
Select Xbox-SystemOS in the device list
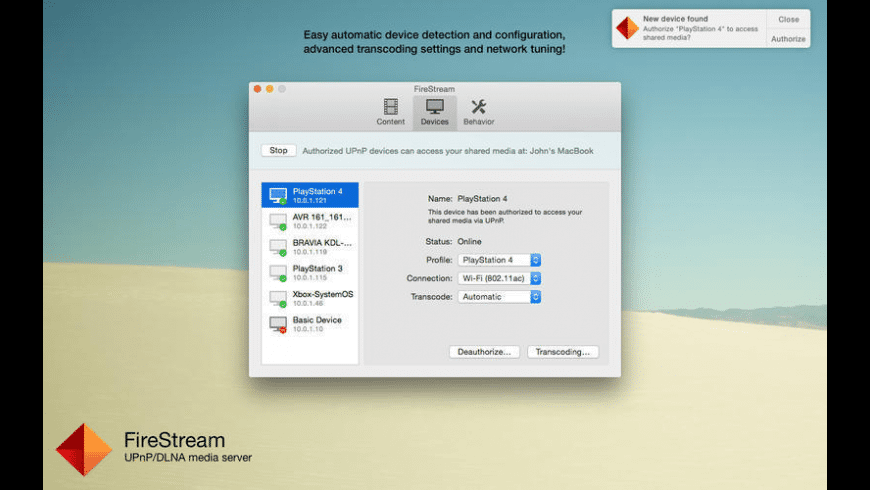coord(310,298)
